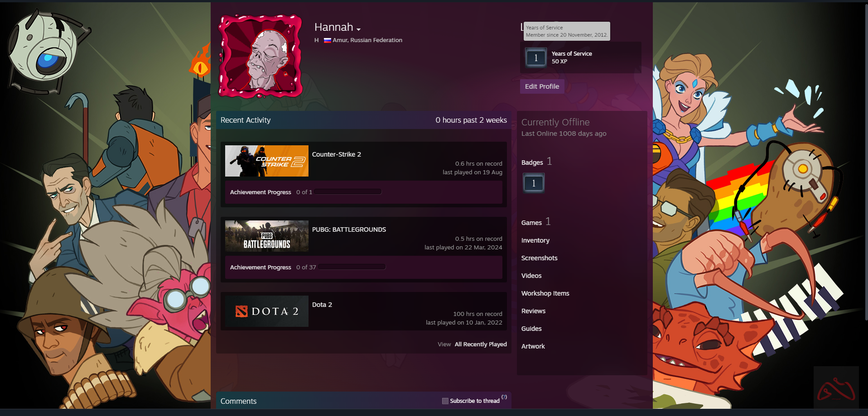Click the Counter-Strike 2 achievement progress bar
Image resolution: width=868 pixels, height=416 pixels.
348,192
